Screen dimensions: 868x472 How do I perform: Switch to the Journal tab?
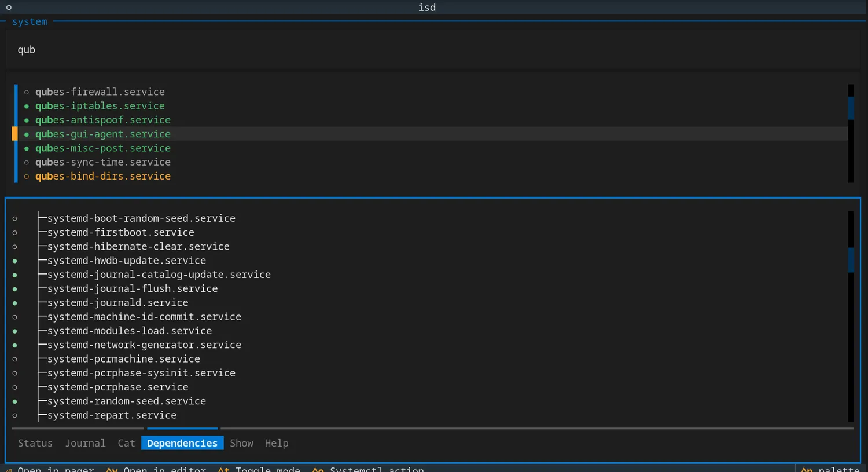[x=85, y=443]
